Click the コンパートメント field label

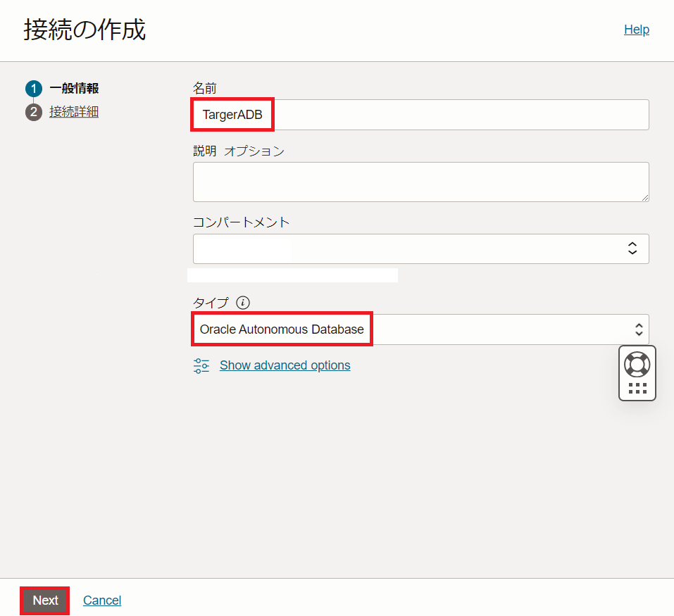click(x=241, y=222)
